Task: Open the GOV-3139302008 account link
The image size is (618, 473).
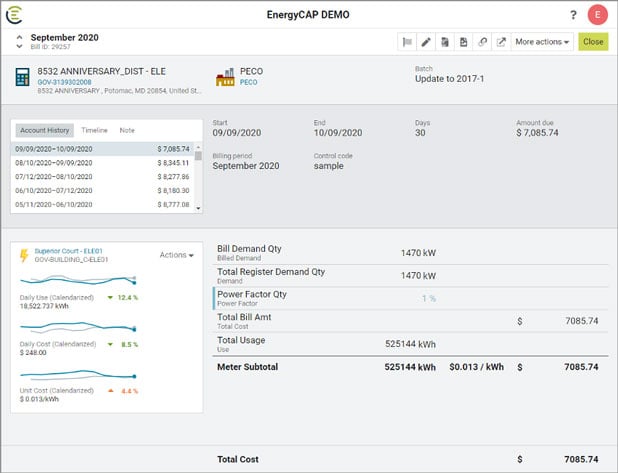Action: [x=64, y=82]
